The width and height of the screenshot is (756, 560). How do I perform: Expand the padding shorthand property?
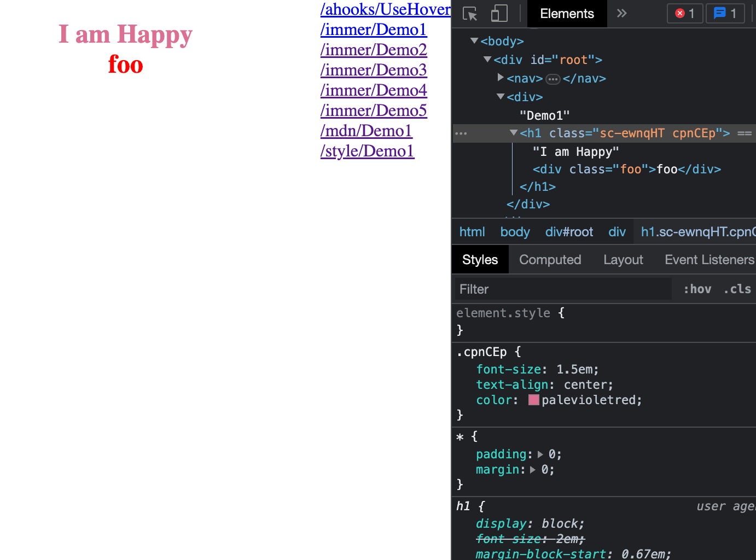click(x=540, y=454)
